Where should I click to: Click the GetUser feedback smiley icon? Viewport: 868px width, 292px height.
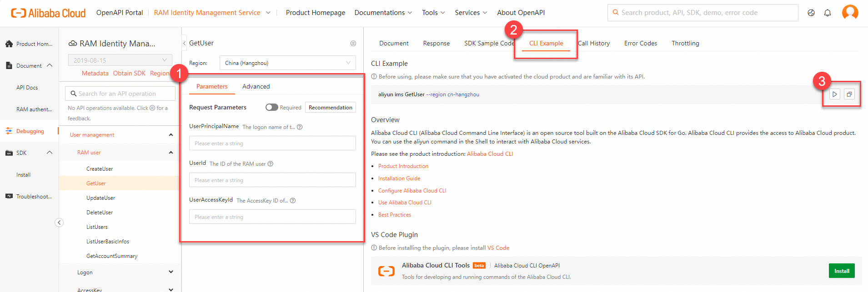coord(353,44)
